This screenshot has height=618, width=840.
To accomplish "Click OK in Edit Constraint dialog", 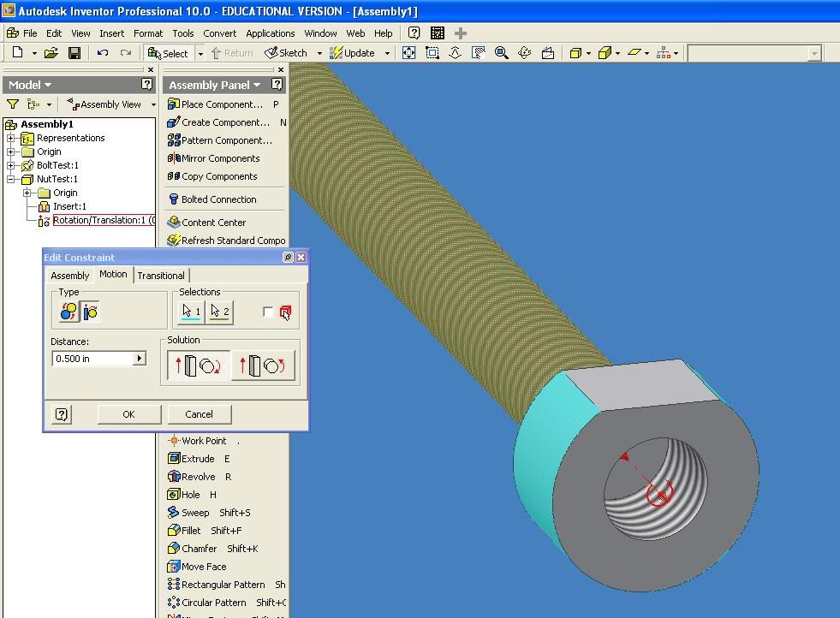I will coord(128,414).
